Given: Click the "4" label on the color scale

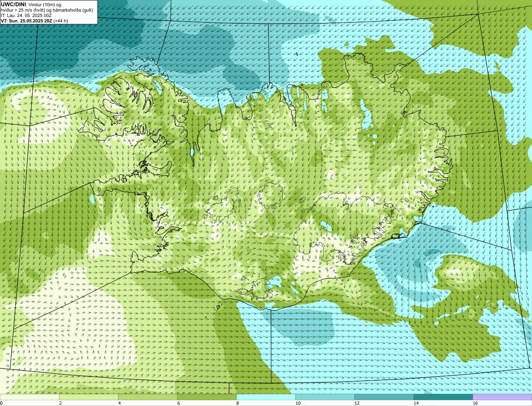Looking at the screenshot, I should pos(119,403).
